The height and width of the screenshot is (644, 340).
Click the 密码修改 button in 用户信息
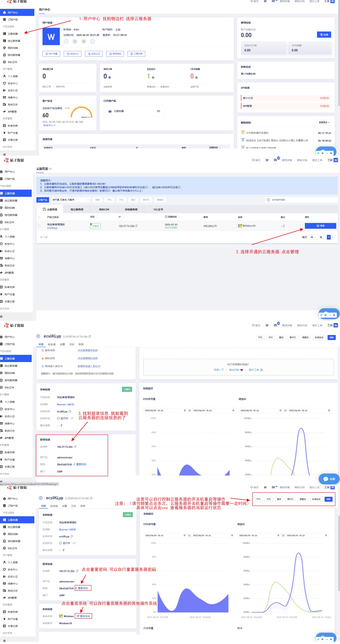115,54
